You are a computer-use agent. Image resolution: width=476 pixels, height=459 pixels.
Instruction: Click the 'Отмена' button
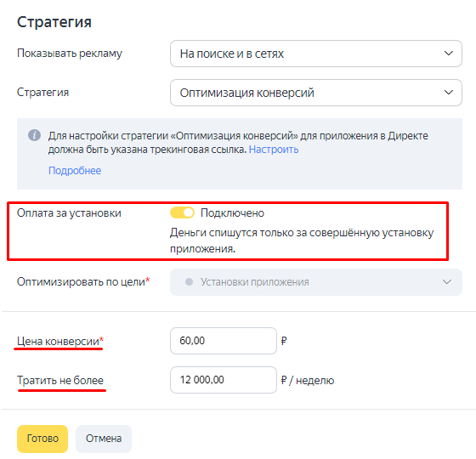[104, 439]
